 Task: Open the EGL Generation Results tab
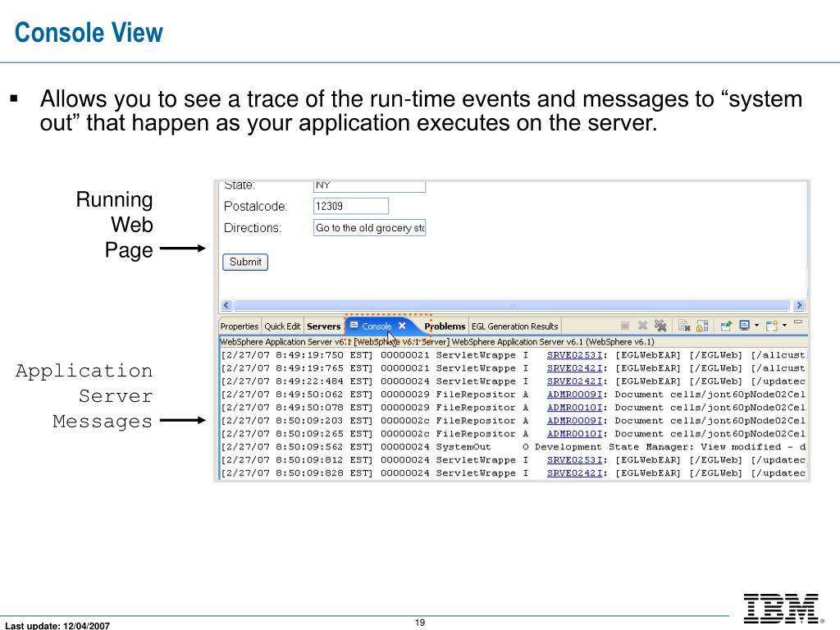pyautogui.click(x=515, y=326)
